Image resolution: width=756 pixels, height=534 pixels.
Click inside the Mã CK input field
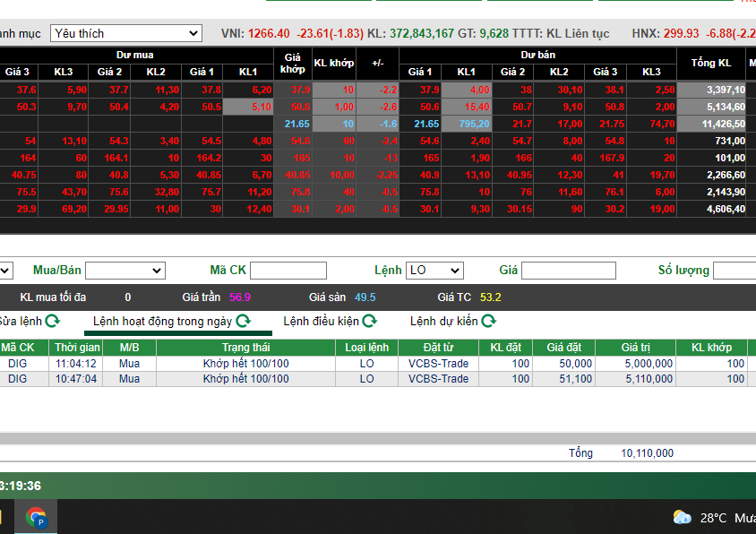pyautogui.click(x=287, y=271)
